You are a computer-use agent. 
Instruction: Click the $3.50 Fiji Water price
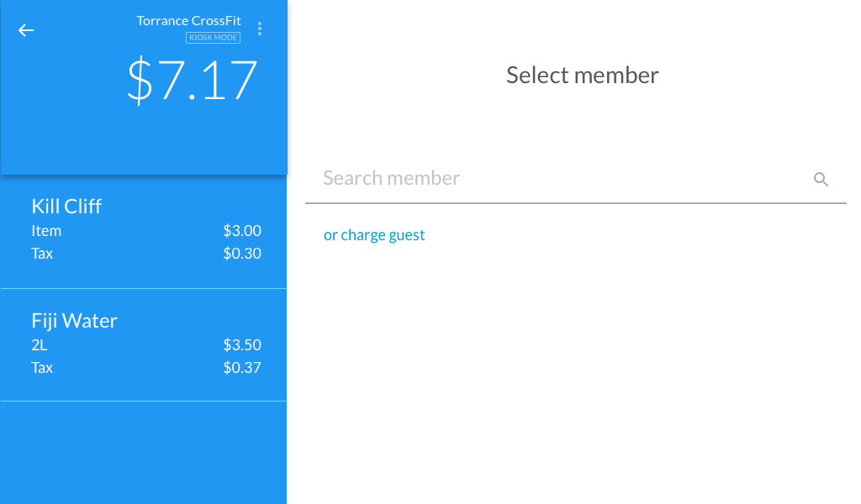242,345
